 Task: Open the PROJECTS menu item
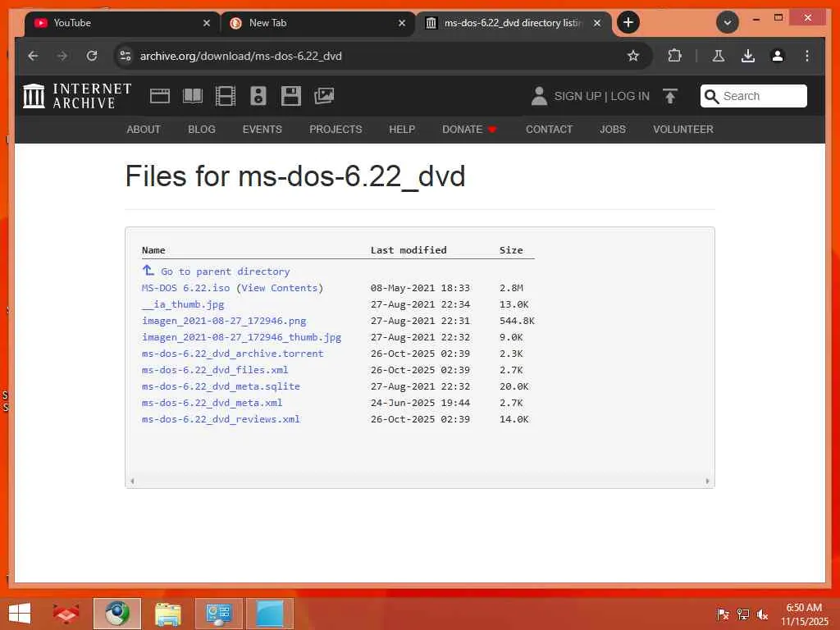336,130
